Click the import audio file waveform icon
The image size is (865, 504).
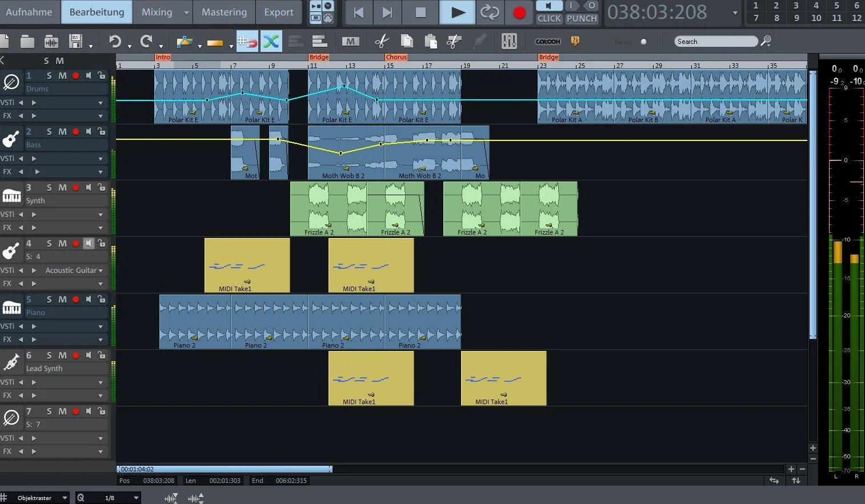click(51, 41)
